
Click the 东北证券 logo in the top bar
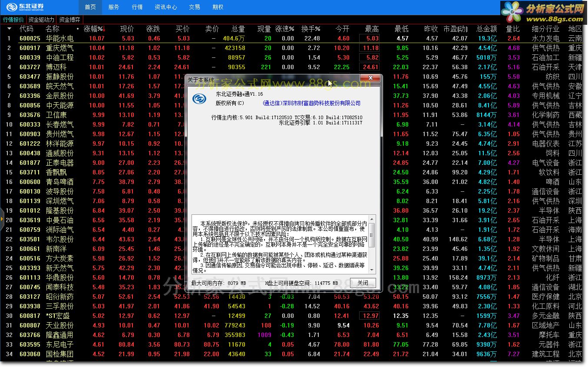coord(26,7)
